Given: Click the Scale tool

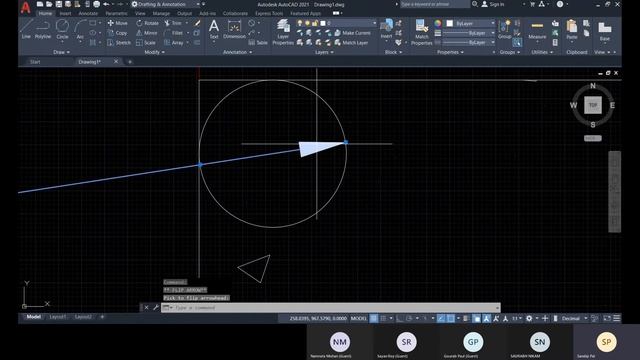Looking at the screenshot, I should pyautogui.click(x=146, y=42).
